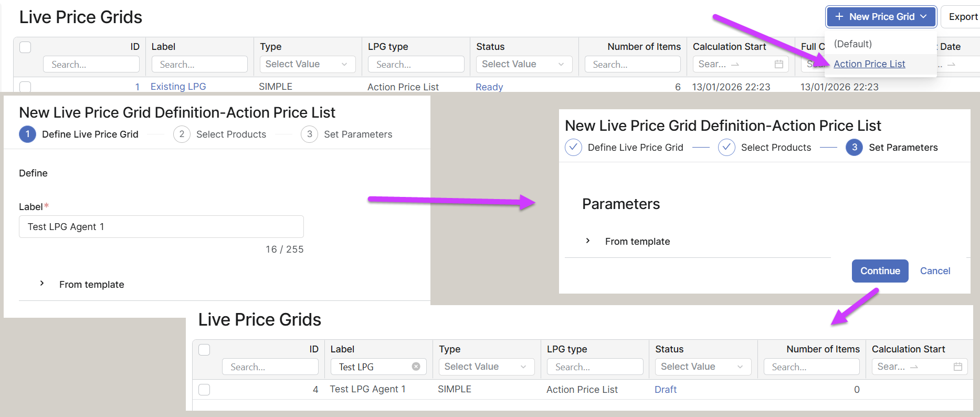Open Type filter dropdown above Test LPG Agent row
The image size is (980, 417).
[x=486, y=367]
